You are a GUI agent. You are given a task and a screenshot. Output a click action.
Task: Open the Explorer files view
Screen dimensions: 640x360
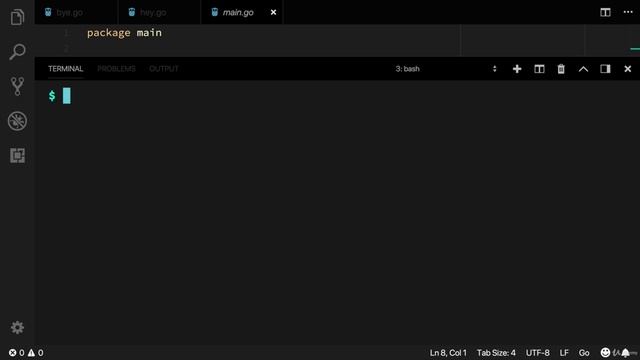17,17
